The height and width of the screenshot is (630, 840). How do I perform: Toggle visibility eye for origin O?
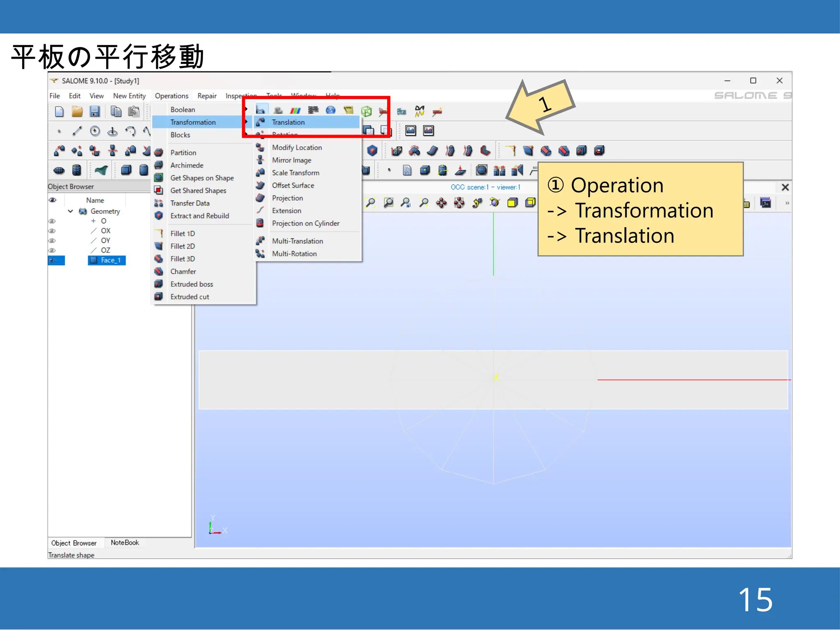tap(52, 221)
